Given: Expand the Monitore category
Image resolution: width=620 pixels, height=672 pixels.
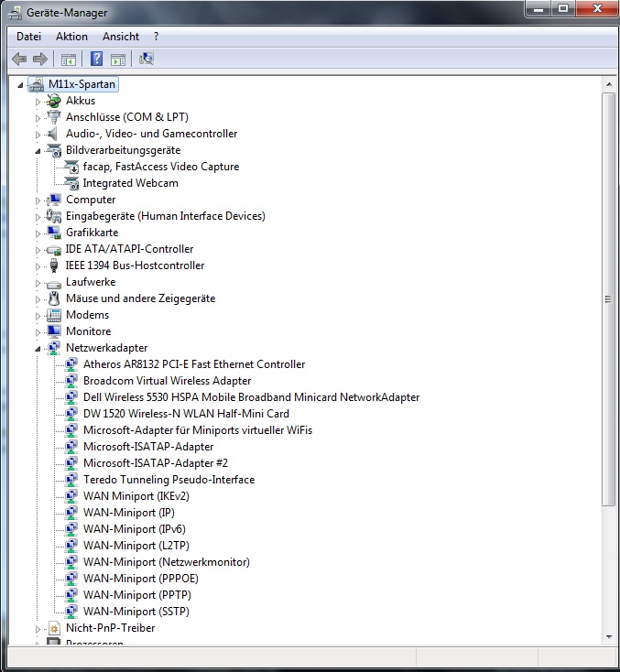Looking at the screenshot, I should coord(38,331).
